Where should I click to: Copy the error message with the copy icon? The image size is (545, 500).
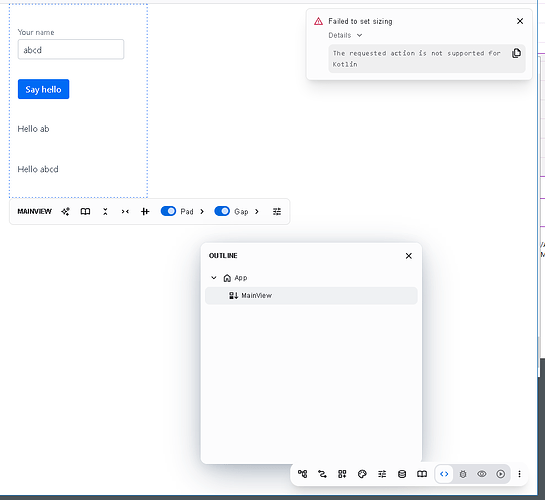pos(516,53)
